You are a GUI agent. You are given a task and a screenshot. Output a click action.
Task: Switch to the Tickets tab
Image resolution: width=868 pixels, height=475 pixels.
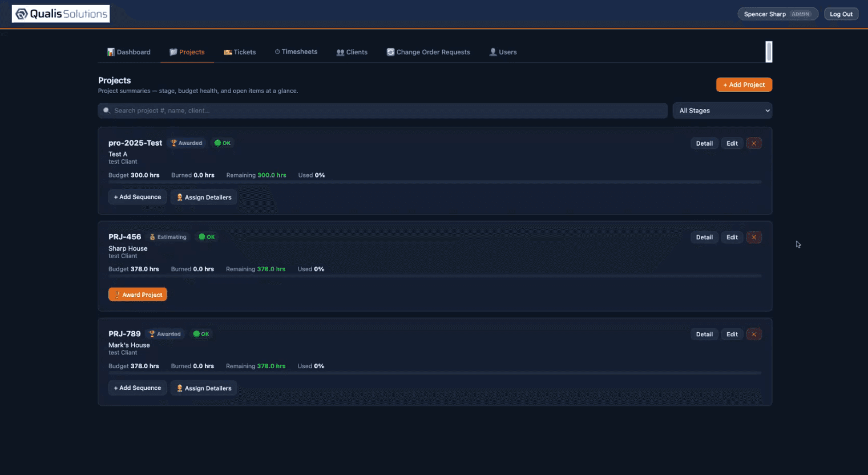pos(240,52)
